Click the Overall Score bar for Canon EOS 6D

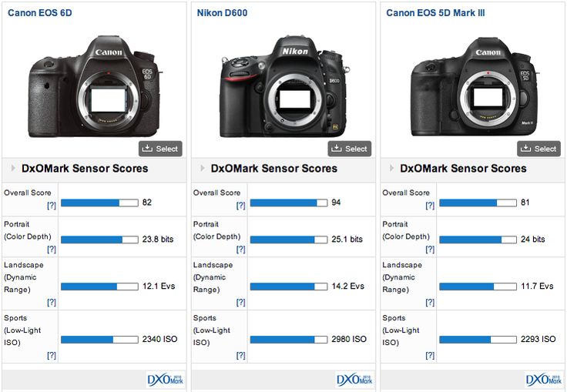(x=99, y=203)
